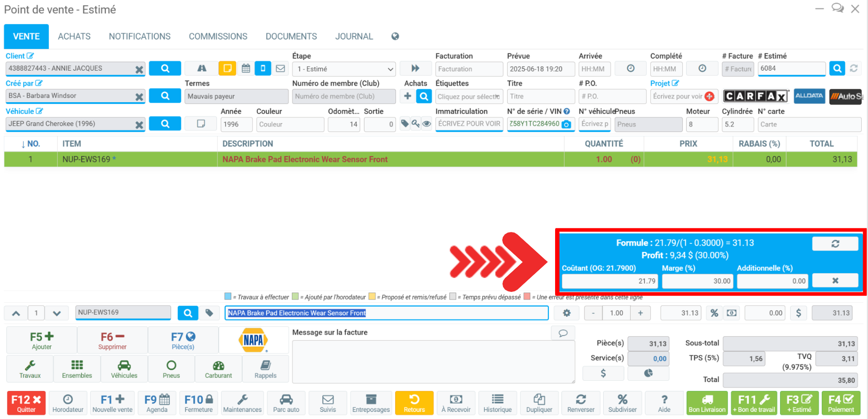This screenshot has width=868, height=419.
Task: Click the NAPA parts catalog icon
Action: [253, 340]
